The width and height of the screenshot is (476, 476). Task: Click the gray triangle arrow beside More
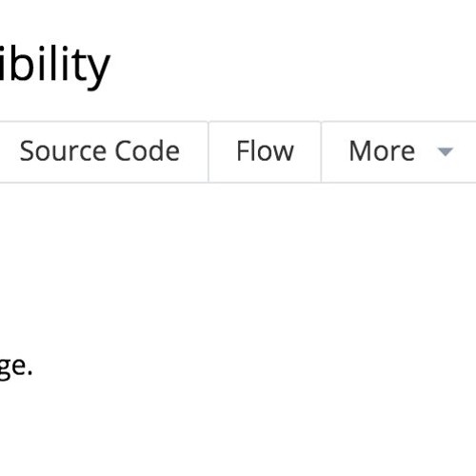(x=445, y=152)
